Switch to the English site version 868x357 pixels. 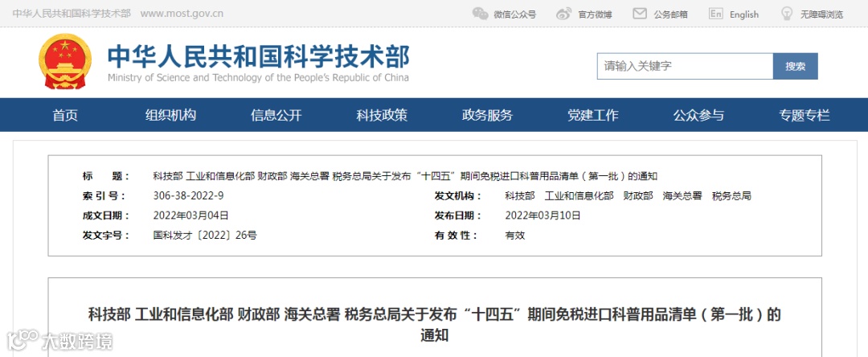tap(744, 14)
